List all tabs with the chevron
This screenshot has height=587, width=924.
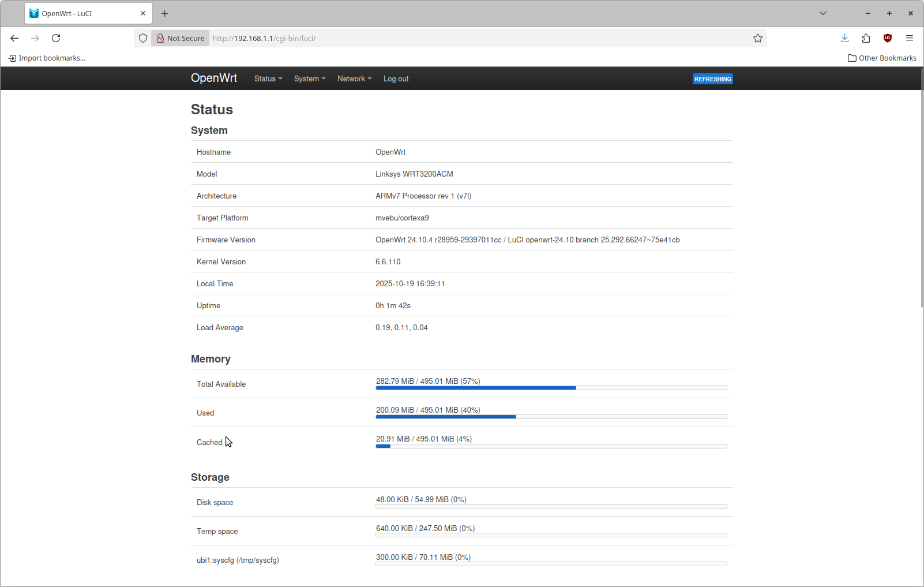(x=823, y=13)
